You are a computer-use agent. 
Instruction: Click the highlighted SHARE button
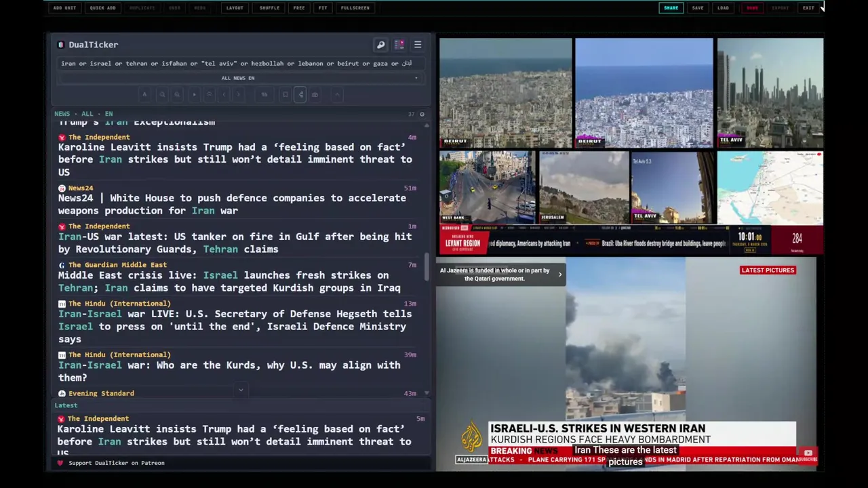point(671,8)
